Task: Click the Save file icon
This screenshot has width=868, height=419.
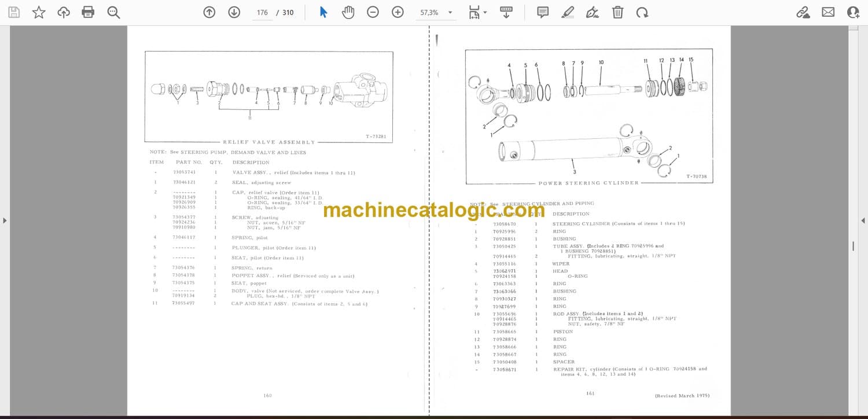Action: pyautogui.click(x=14, y=12)
